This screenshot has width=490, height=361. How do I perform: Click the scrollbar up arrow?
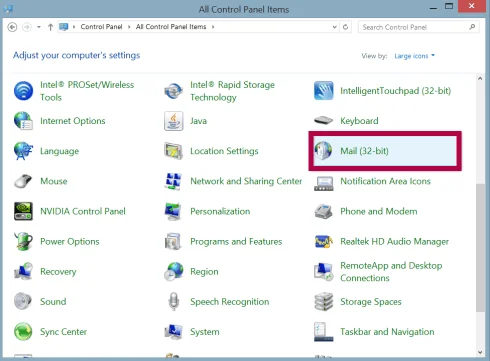click(x=480, y=79)
